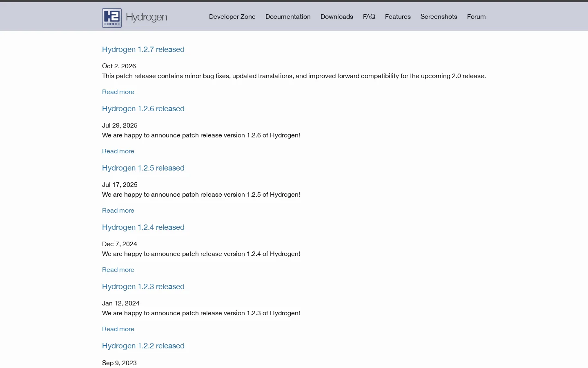
Task: Click the 1.2.6 announcement sentence
Action: pyautogui.click(x=201, y=135)
